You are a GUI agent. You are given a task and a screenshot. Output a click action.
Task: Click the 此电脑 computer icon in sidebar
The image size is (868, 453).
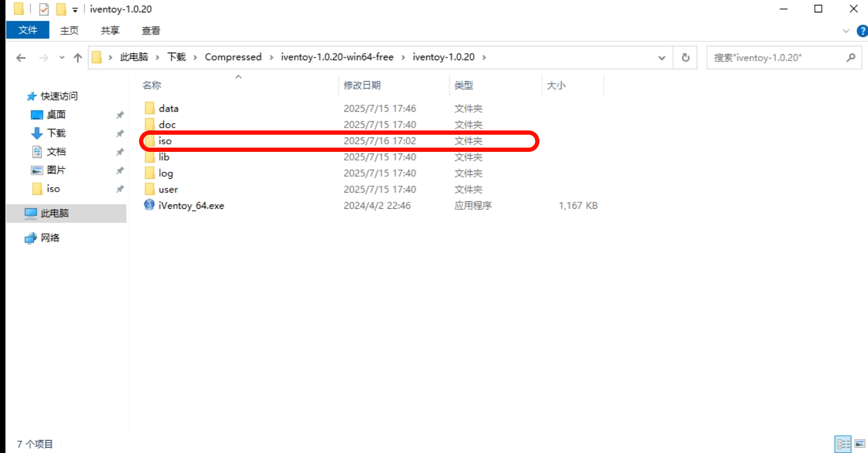click(x=31, y=213)
